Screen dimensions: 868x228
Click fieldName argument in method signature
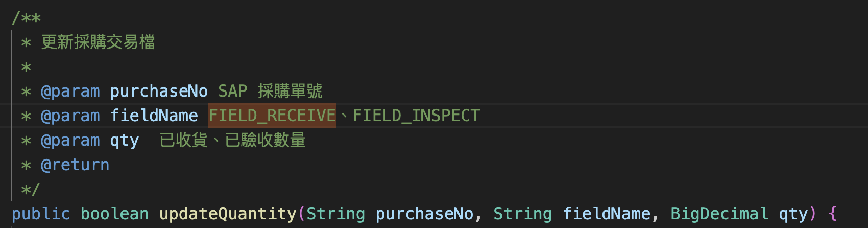pos(607,214)
